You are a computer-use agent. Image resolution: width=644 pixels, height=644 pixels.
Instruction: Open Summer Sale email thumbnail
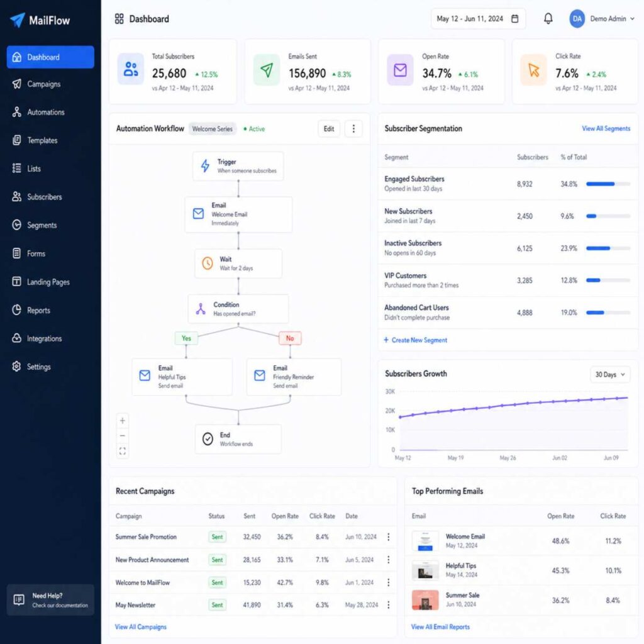pos(425,600)
